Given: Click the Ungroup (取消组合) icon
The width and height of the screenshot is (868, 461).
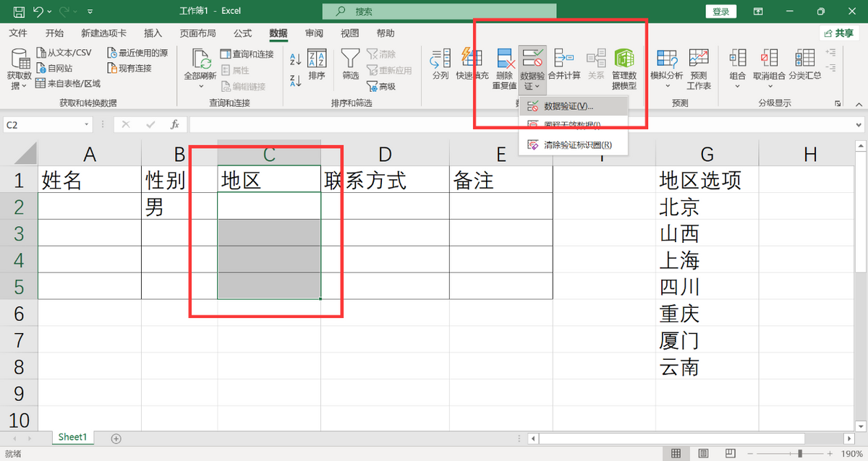Looking at the screenshot, I should click(769, 58).
